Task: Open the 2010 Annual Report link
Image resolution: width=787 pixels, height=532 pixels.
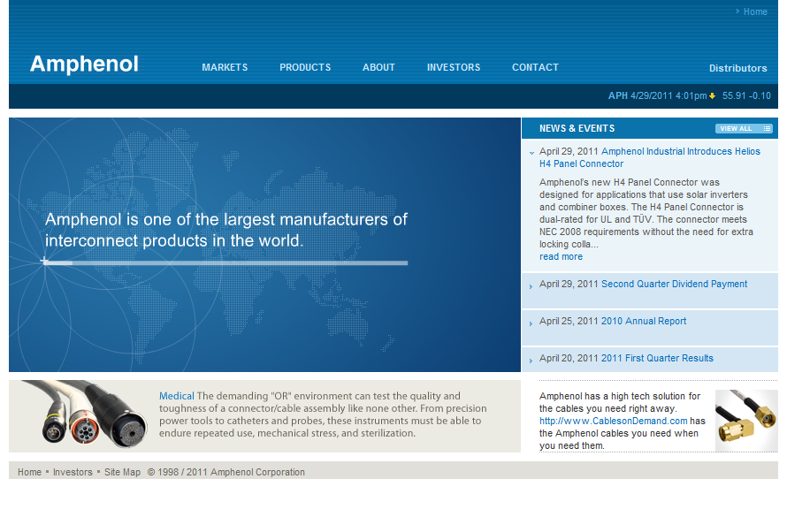Action: coord(644,321)
